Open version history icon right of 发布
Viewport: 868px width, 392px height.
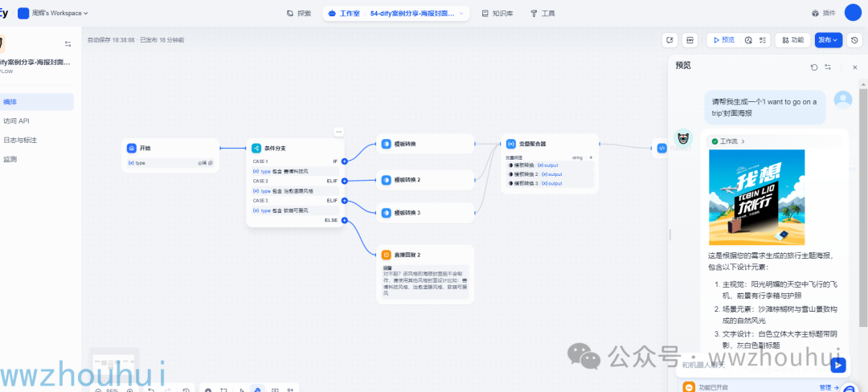click(854, 40)
